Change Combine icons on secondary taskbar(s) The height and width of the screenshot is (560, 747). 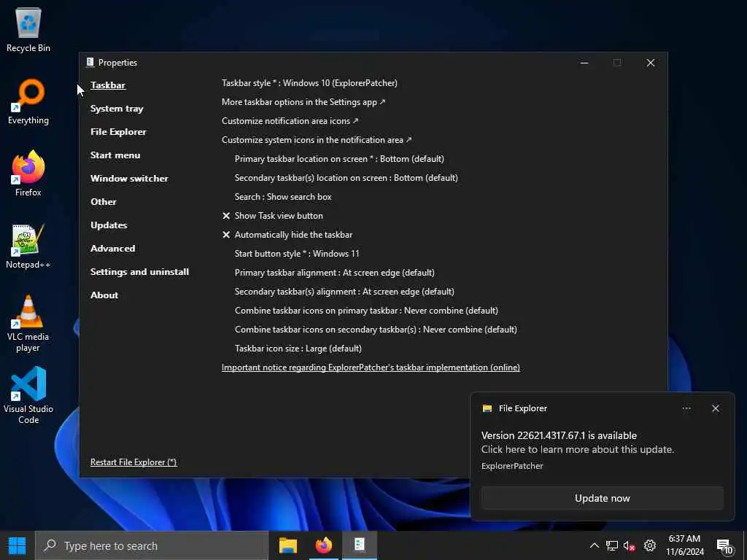click(x=376, y=330)
